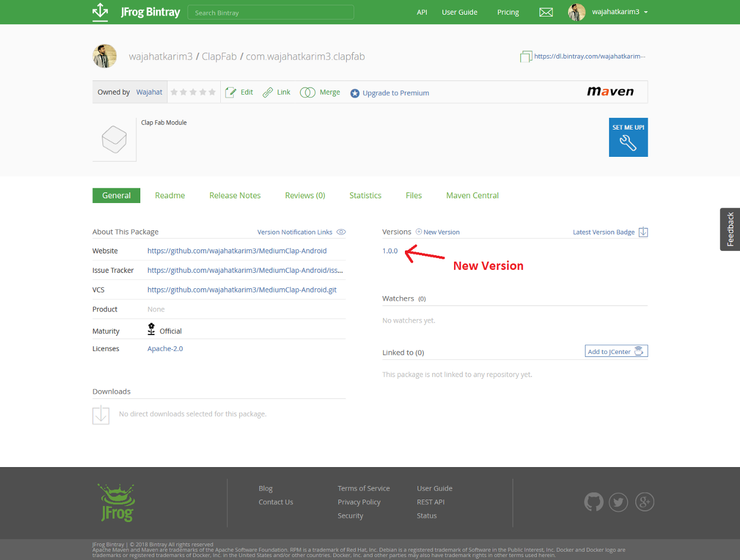Switch to the Statistics tab

click(365, 195)
